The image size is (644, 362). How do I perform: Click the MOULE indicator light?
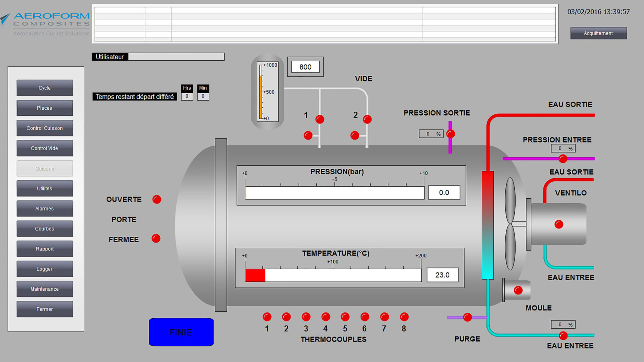518,291
